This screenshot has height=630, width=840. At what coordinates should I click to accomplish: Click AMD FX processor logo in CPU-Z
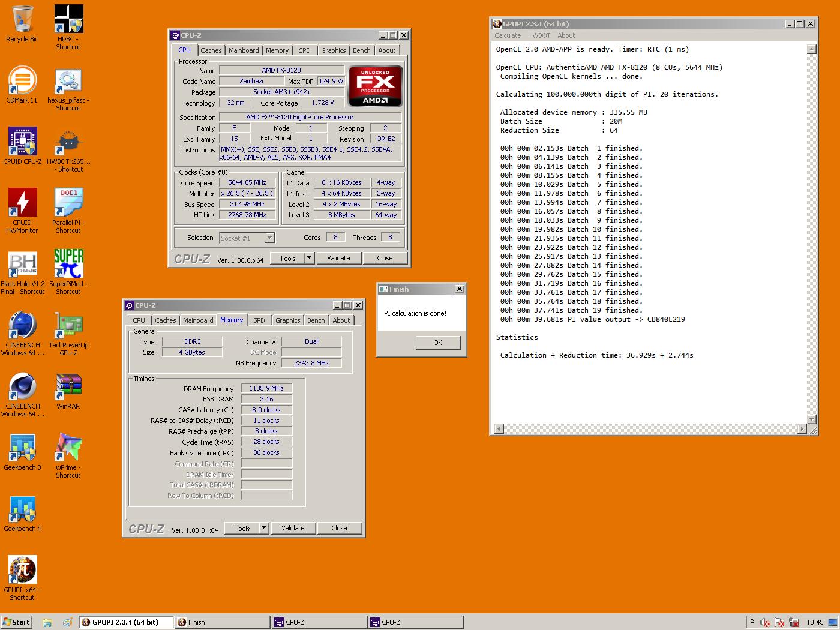376,86
